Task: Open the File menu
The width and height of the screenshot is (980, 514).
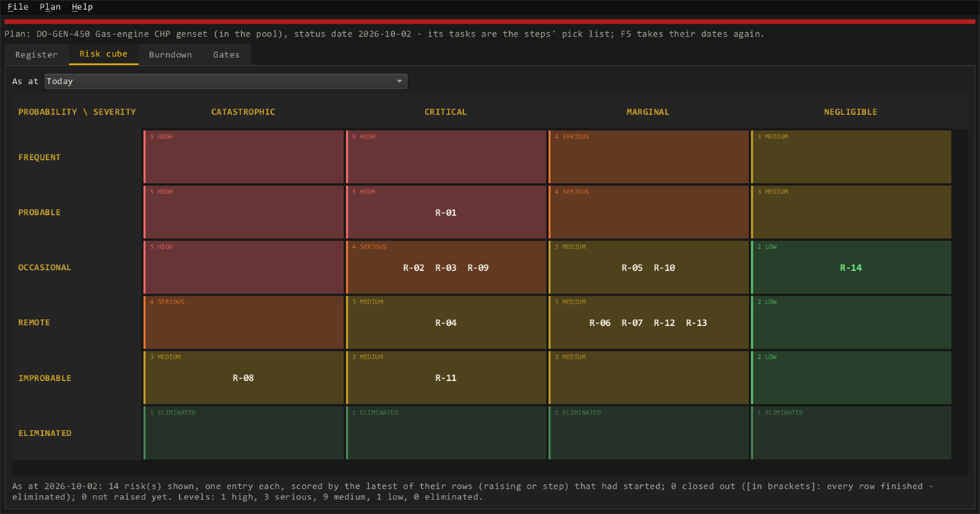Action: click(18, 7)
